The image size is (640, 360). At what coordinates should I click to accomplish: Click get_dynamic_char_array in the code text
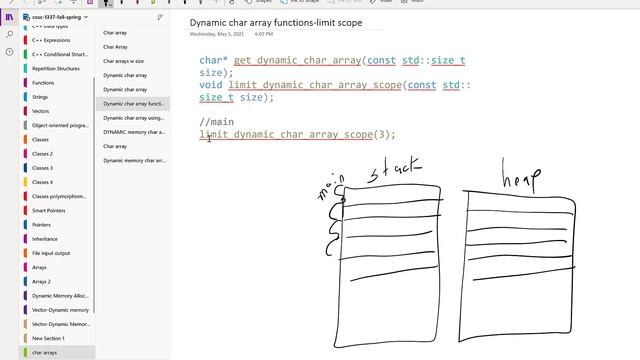point(298,60)
